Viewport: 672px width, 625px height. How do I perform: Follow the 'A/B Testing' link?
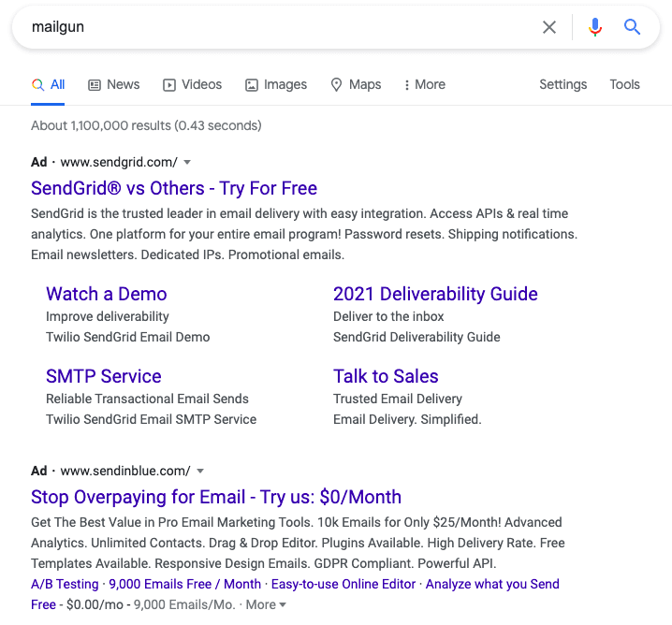tap(65, 584)
